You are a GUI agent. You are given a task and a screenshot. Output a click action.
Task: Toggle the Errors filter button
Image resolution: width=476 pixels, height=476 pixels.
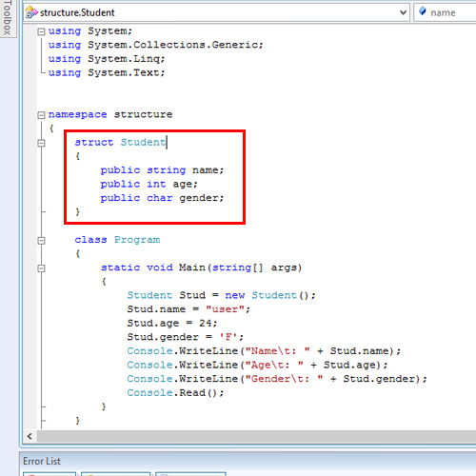pos(50,474)
